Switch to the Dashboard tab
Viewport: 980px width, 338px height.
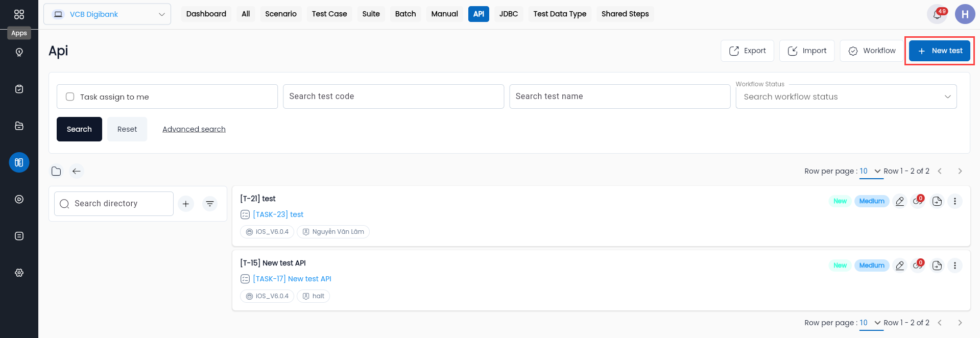[206, 14]
